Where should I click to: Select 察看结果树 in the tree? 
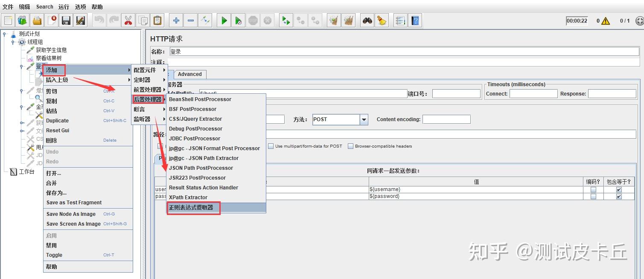[49, 58]
